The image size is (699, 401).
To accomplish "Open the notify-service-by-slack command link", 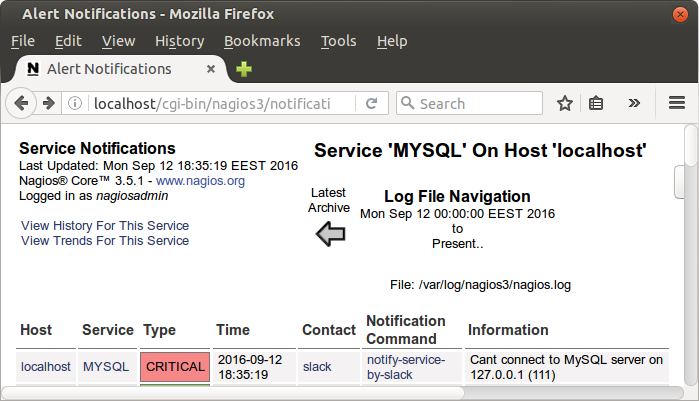I will click(406, 367).
